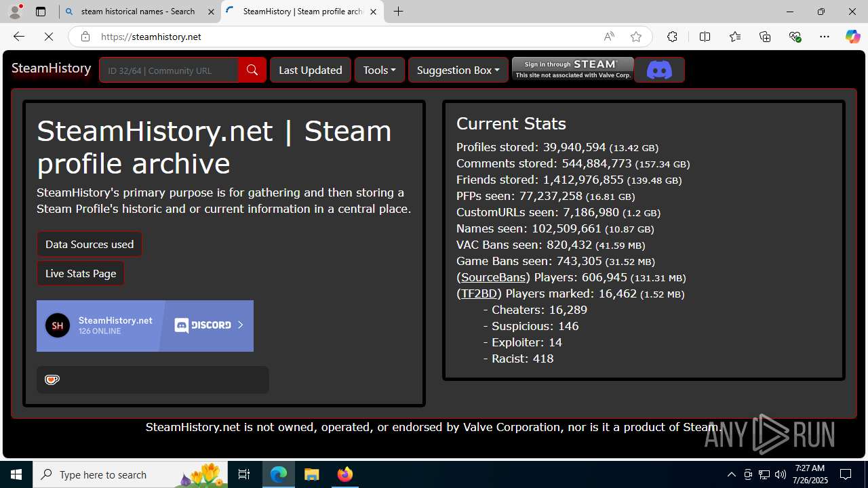Image resolution: width=868 pixels, height=488 pixels.
Task: Open the Live Stats Page
Action: (81, 273)
